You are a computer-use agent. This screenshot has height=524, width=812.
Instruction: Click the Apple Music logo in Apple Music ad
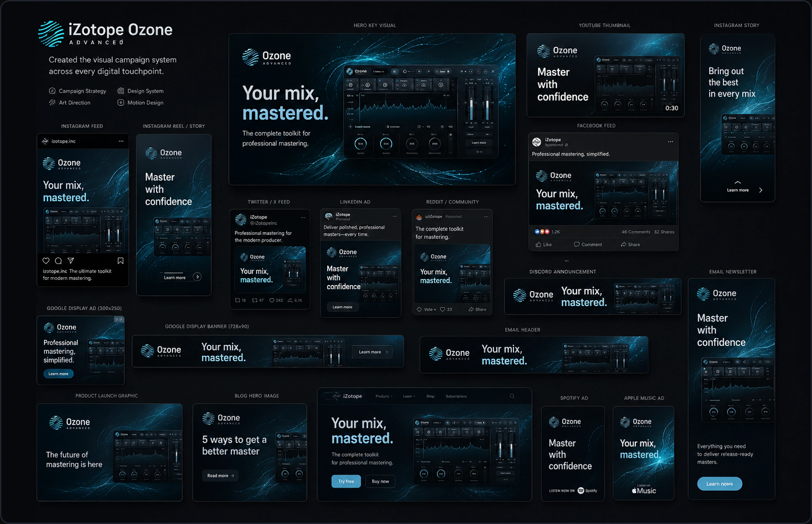pyautogui.click(x=644, y=491)
